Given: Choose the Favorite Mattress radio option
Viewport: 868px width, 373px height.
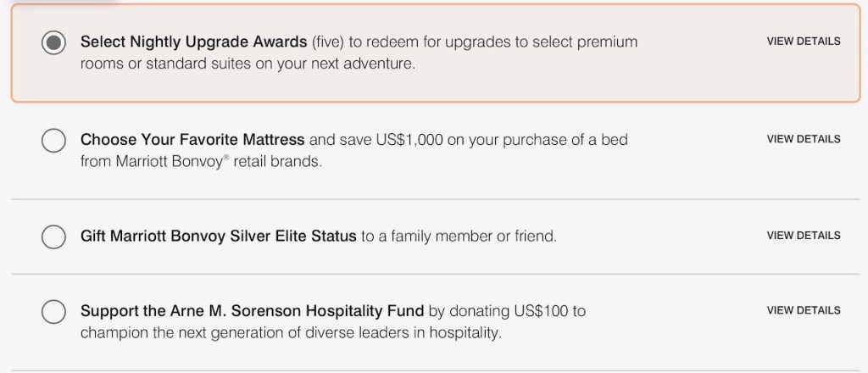Looking at the screenshot, I should click(x=53, y=140).
